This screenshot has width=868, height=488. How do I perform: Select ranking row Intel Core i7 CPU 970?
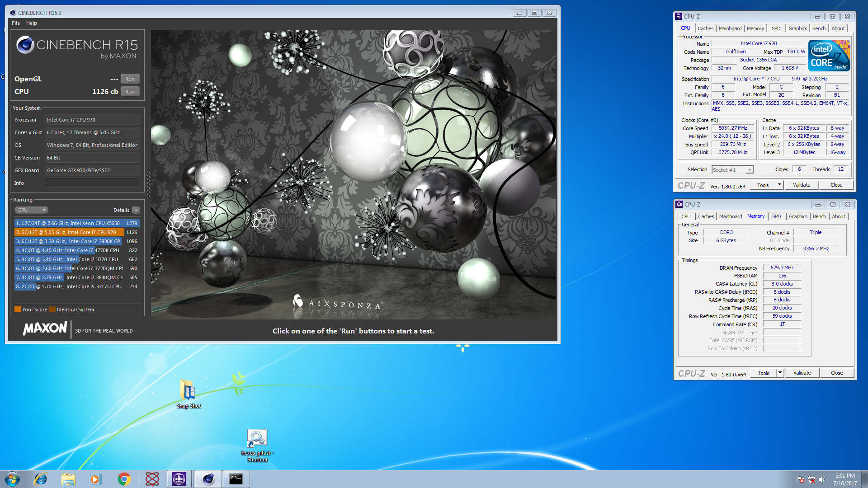[77, 232]
